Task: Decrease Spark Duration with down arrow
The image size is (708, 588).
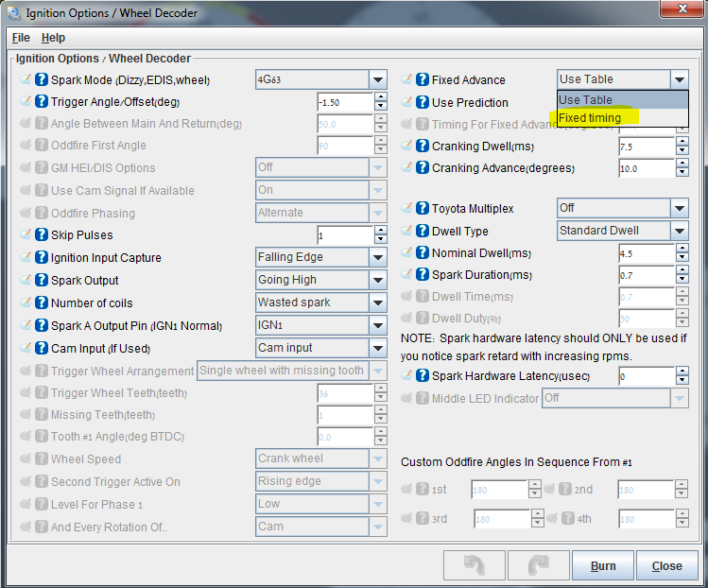Action: (682, 280)
